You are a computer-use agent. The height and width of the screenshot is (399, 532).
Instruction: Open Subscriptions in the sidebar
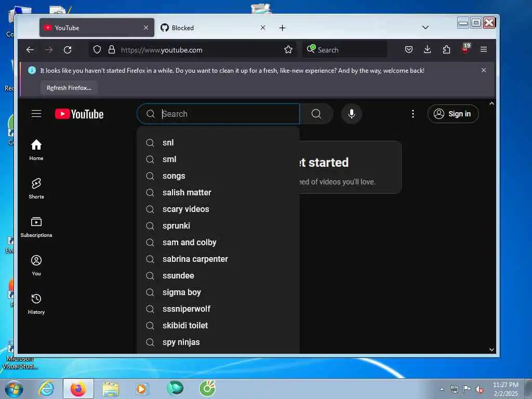36,227
